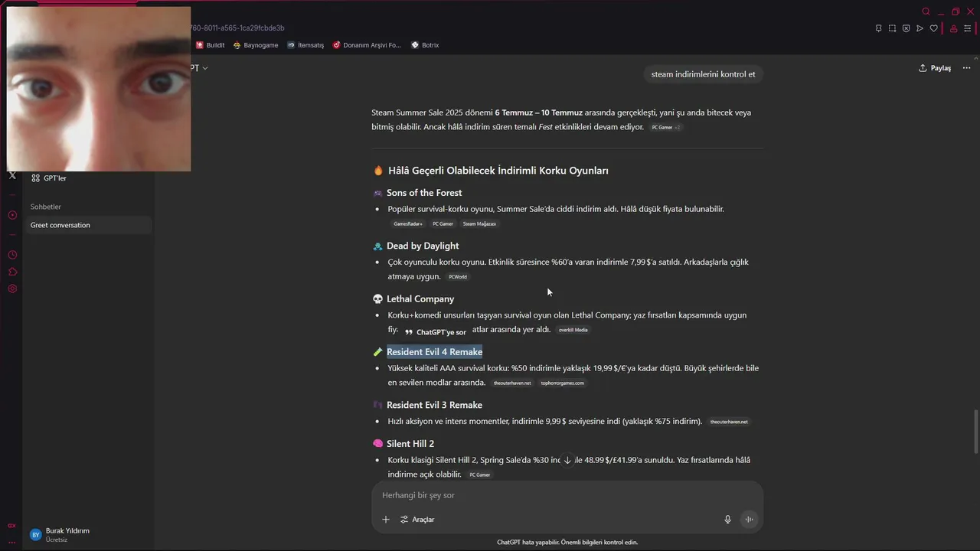
Task: Click the 'Dead by Daylight' heading
Action: pos(423,246)
